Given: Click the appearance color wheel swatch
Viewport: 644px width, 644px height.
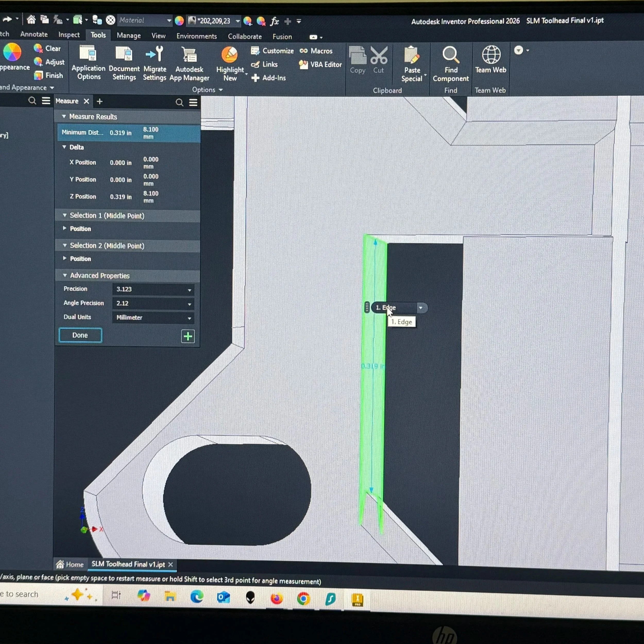Looking at the screenshot, I should [12, 52].
